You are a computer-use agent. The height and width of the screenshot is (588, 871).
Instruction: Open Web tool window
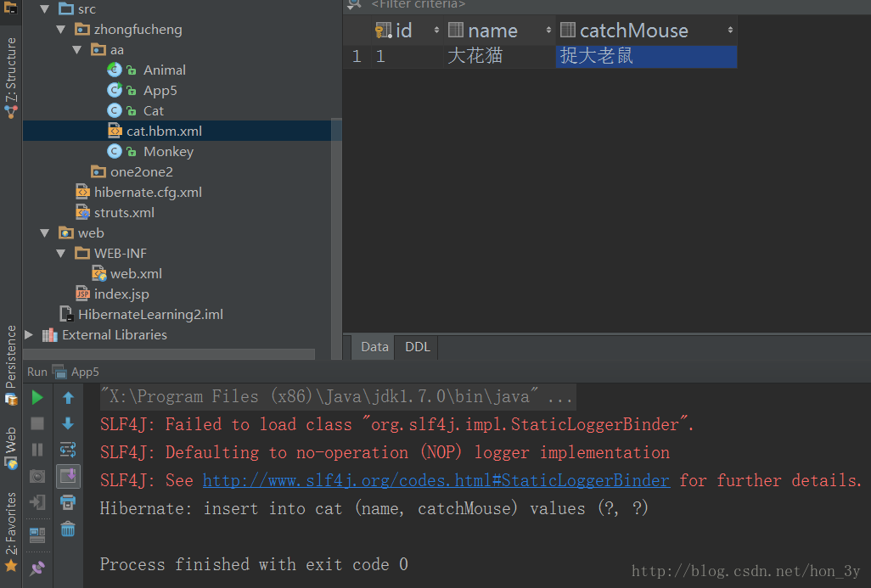[x=10, y=447]
